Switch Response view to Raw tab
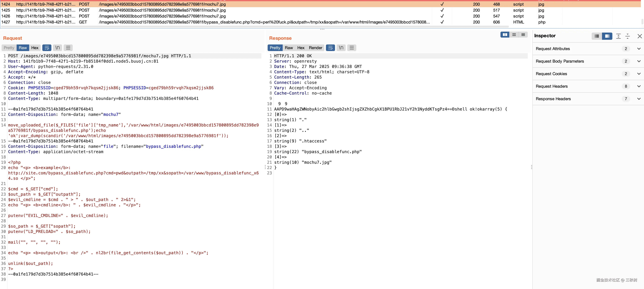The image size is (644, 289). click(288, 48)
